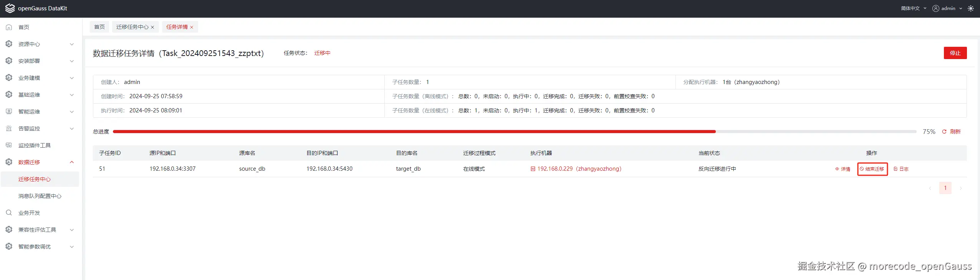This screenshot has width=980, height=280.
Task: Close the 任务详情 tab
Action: [192, 27]
